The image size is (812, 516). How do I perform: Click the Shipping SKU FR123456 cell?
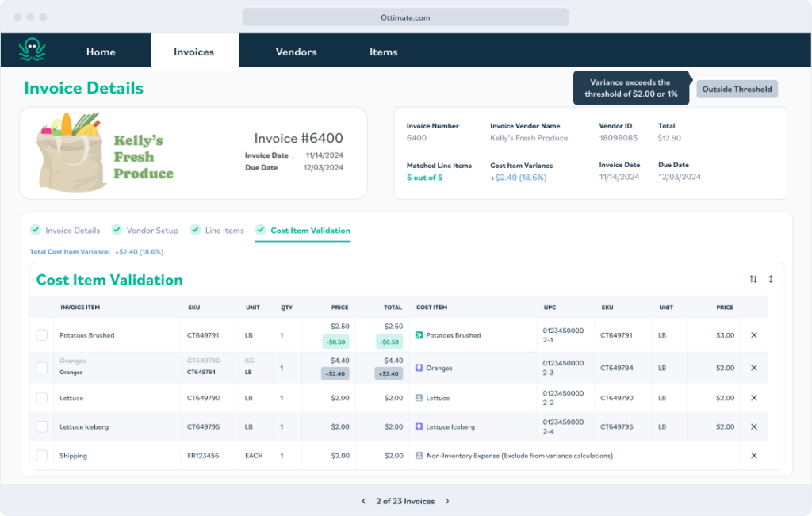(x=203, y=456)
